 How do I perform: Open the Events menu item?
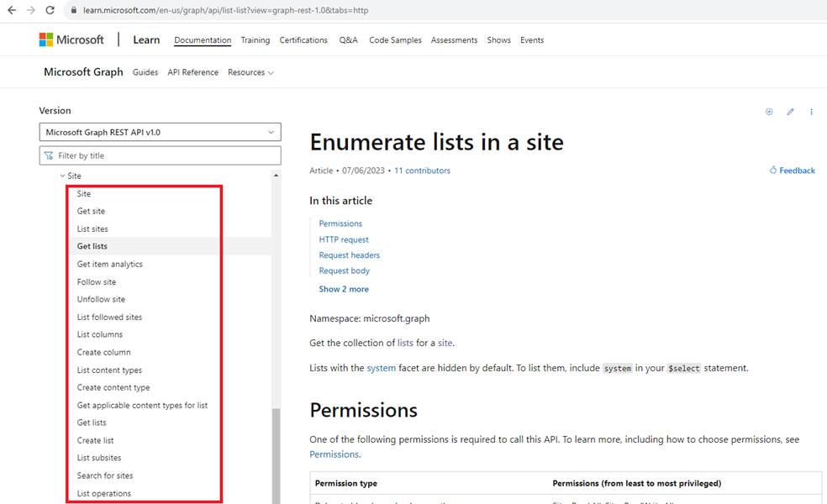tap(532, 40)
